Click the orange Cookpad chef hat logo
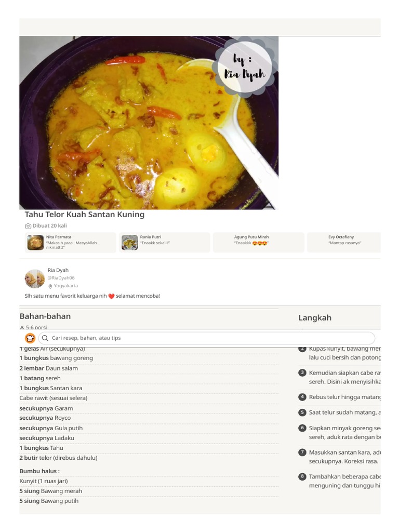Image resolution: width=399 pixels, height=532 pixels. (30, 338)
